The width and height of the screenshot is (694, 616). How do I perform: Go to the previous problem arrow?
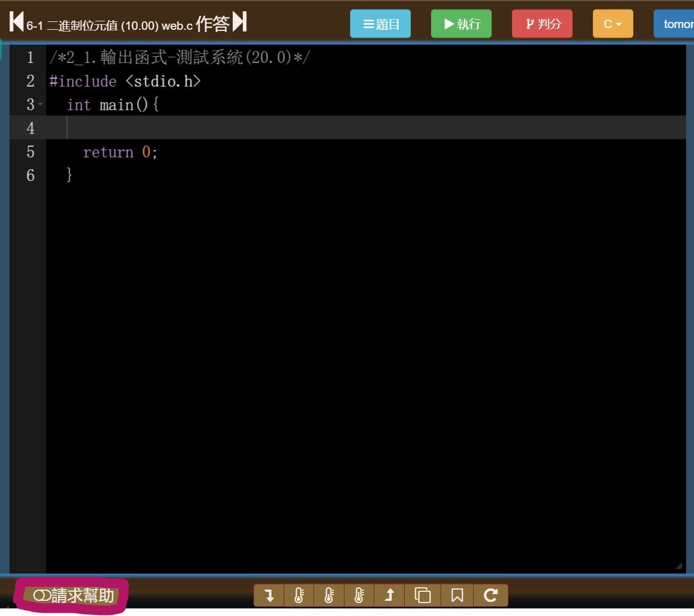(16, 22)
